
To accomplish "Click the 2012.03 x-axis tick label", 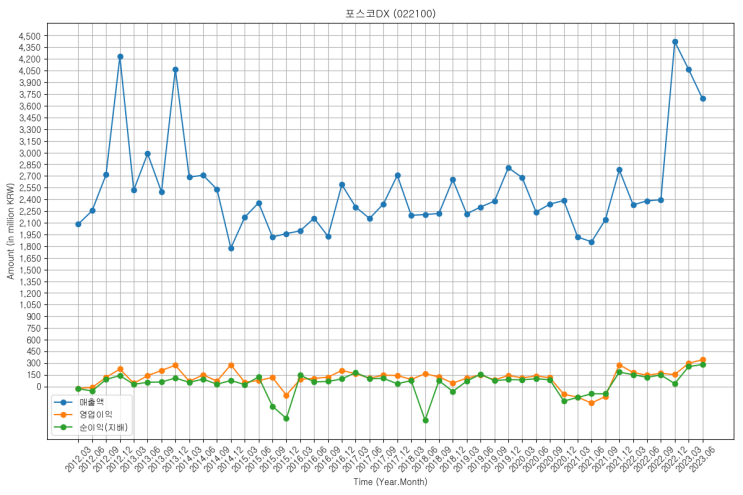I will point(77,459).
